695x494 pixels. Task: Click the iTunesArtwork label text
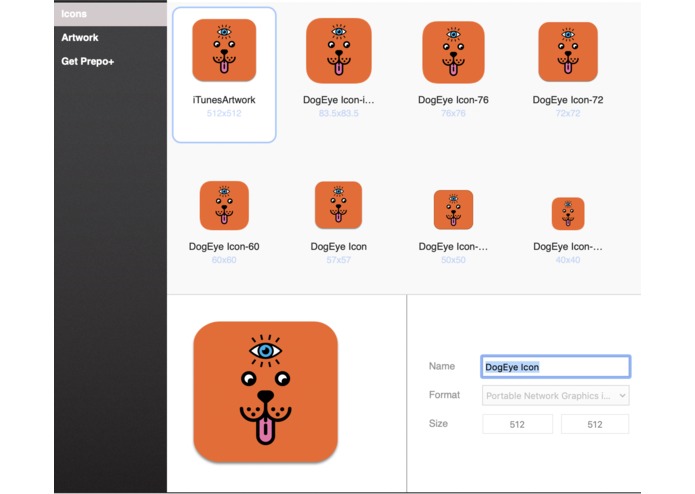[224, 100]
